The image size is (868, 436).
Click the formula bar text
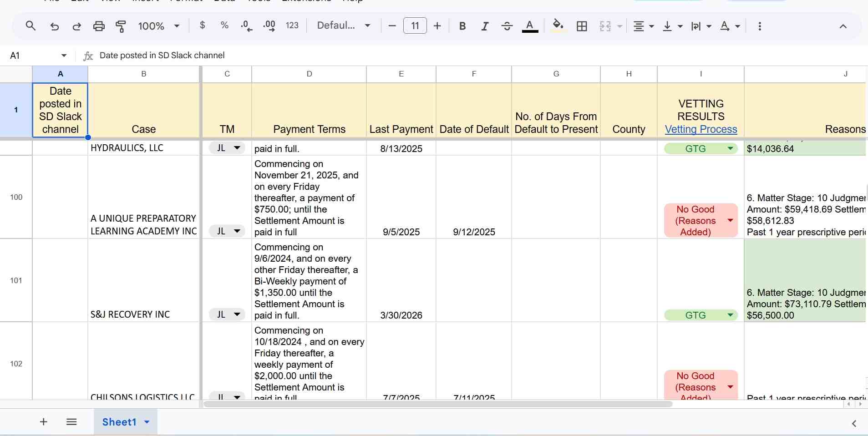pos(162,55)
